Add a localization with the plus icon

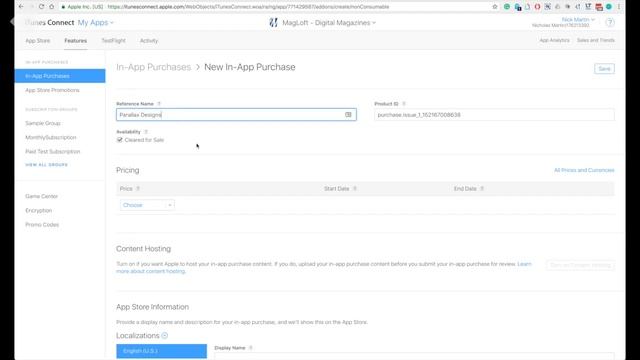point(164,336)
